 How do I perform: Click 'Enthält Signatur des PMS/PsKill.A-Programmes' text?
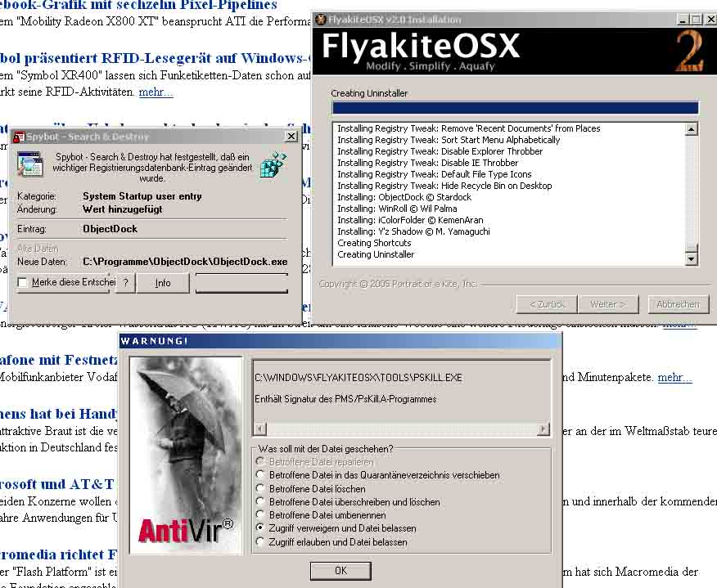point(345,399)
